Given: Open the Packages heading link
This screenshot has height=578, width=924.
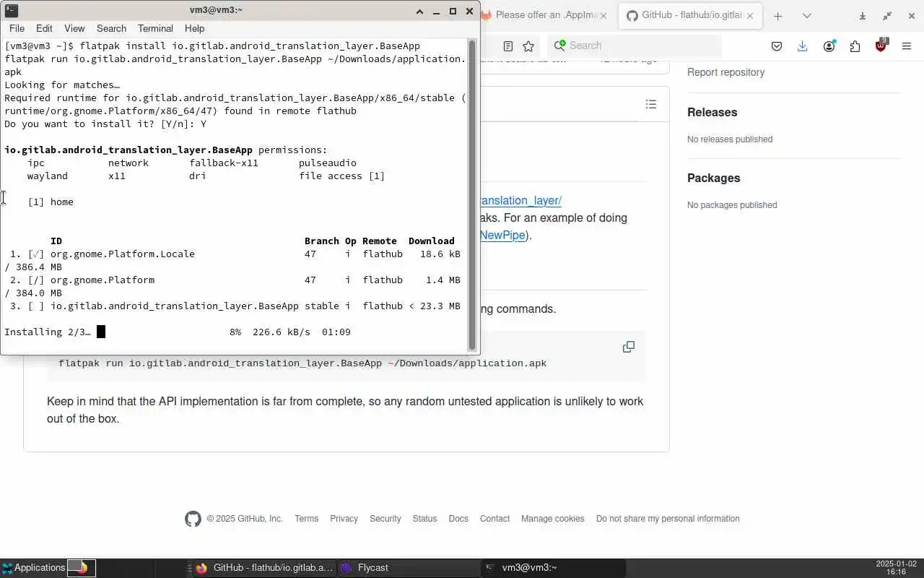Looking at the screenshot, I should (713, 178).
